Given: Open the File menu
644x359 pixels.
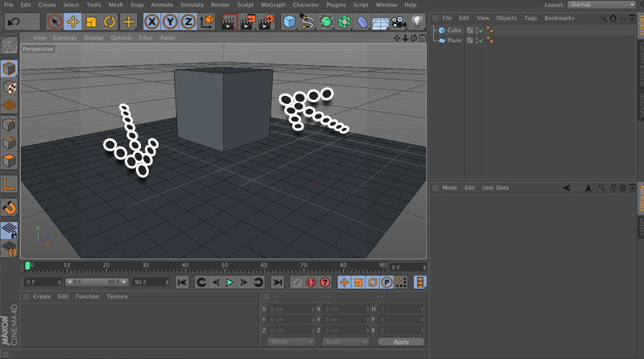Looking at the screenshot, I should click(x=8, y=5).
